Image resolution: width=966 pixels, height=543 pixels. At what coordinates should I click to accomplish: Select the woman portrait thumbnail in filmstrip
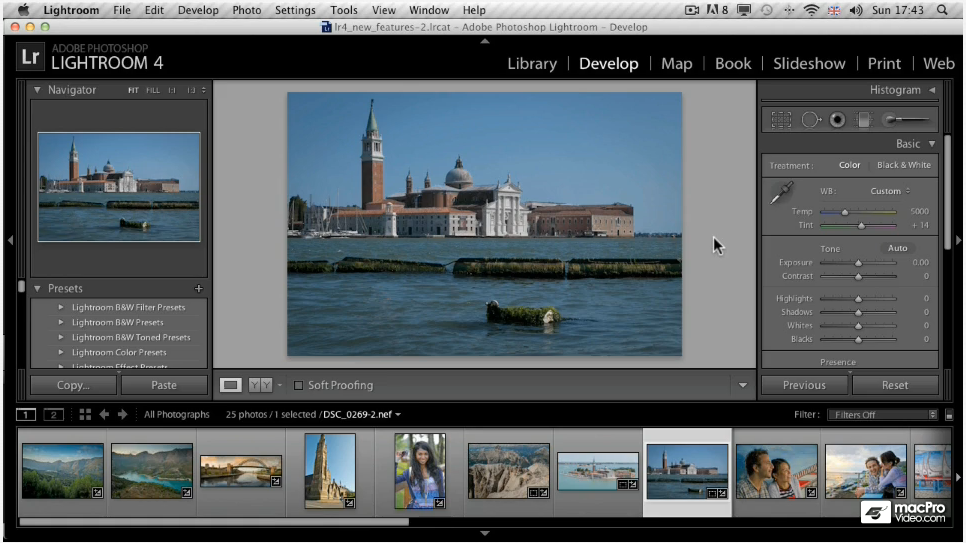pos(420,472)
